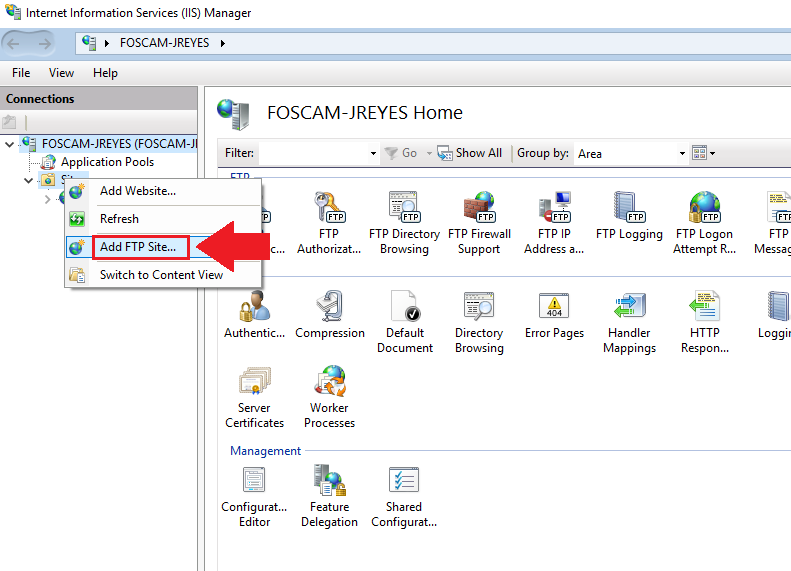Image resolution: width=791 pixels, height=571 pixels.
Task: Click the Application Pools tree node
Action: (x=107, y=162)
